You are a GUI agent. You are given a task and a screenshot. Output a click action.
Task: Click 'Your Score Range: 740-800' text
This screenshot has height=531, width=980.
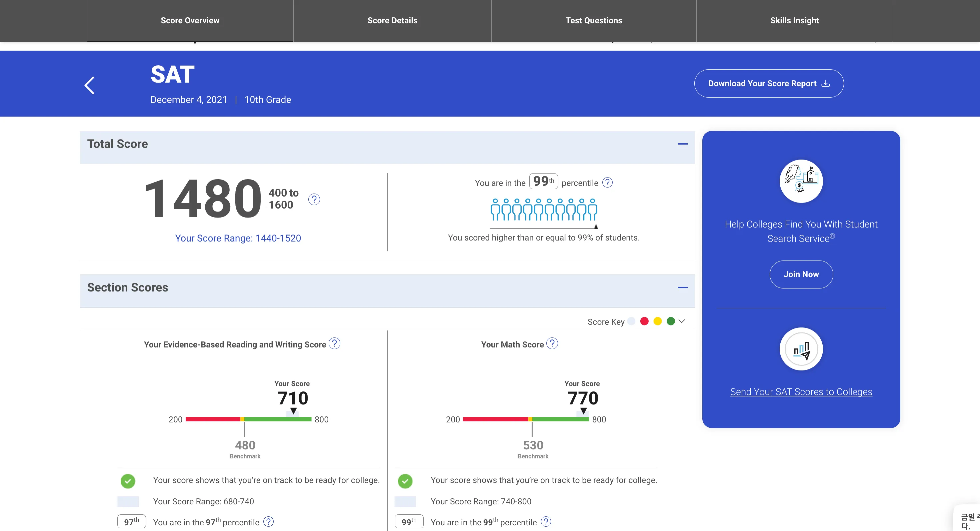click(481, 502)
